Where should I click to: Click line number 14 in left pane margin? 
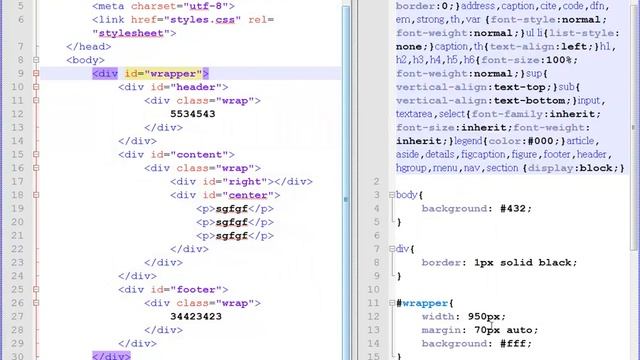(17, 141)
